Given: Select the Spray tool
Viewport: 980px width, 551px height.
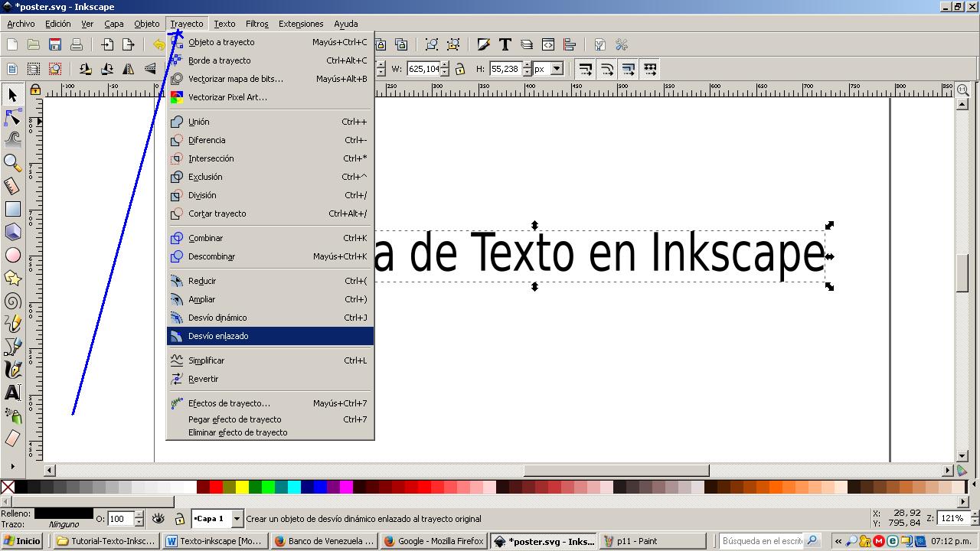Looking at the screenshot, I should pos(12,416).
